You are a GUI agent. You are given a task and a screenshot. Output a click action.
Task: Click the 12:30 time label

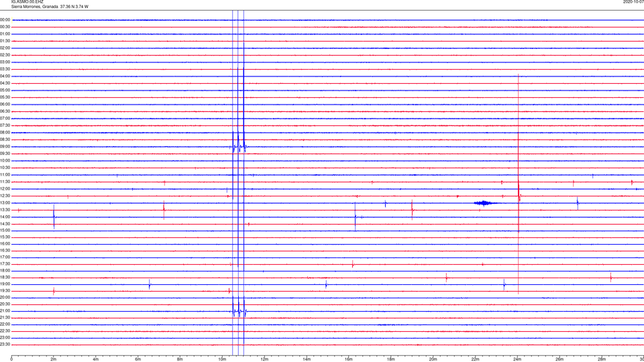(x=5, y=196)
